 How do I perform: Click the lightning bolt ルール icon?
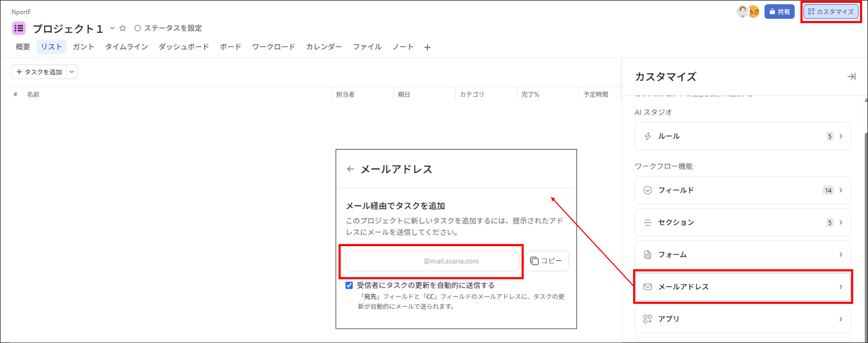647,136
